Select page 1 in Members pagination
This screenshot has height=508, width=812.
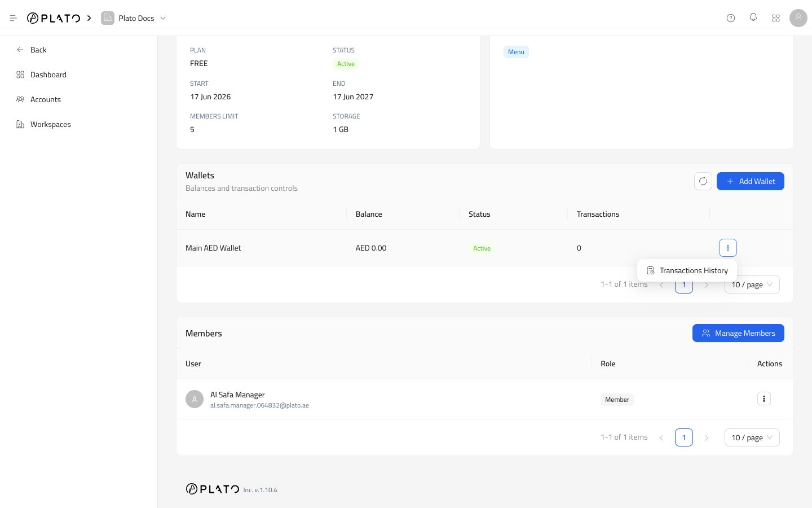point(684,437)
